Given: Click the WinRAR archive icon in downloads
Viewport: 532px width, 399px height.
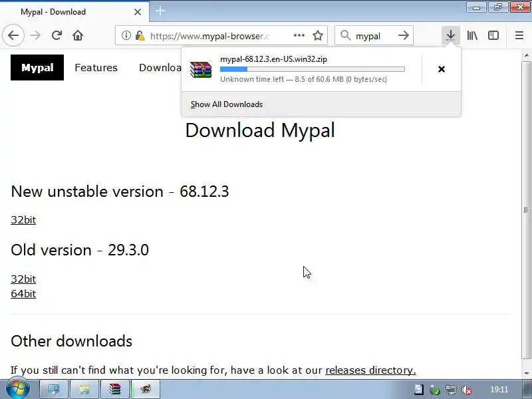Looking at the screenshot, I should 201,70.
